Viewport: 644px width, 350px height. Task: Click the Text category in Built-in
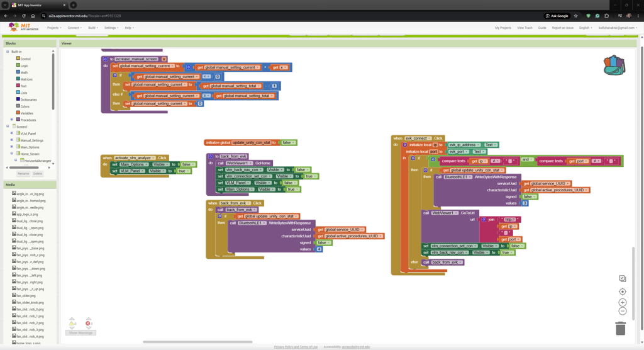click(23, 86)
